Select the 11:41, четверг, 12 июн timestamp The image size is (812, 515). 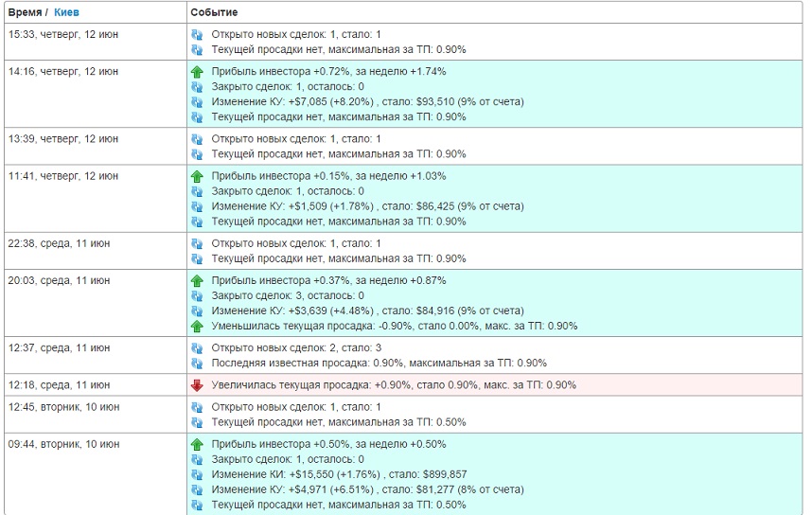tap(63, 176)
